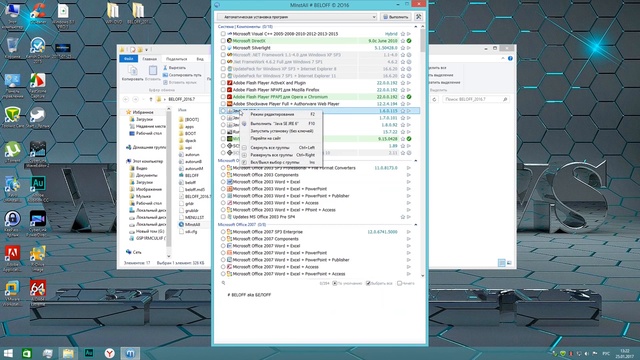Choose Развернуть все группы from the context menu
Viewport: 640px width, 360px height.
pyautogui.click(x=281, y=155)
